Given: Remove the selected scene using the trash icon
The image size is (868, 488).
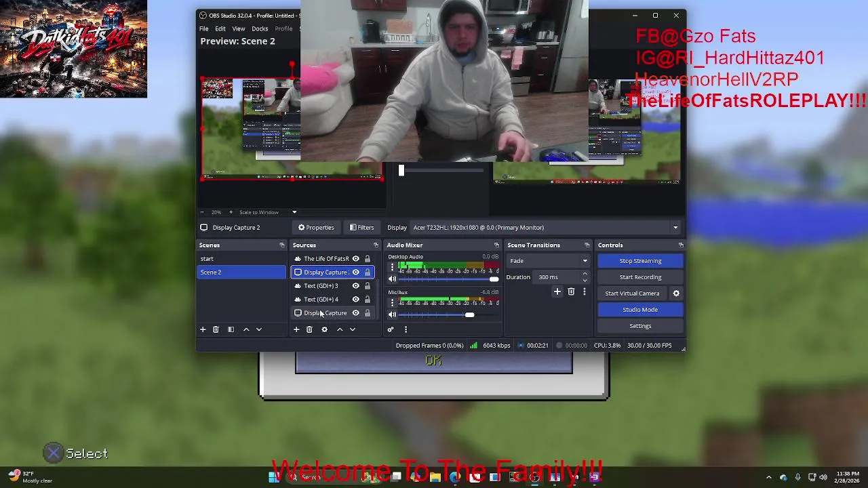Looking at the screenshot, I should pyautogui.click(x=216, y=329).
